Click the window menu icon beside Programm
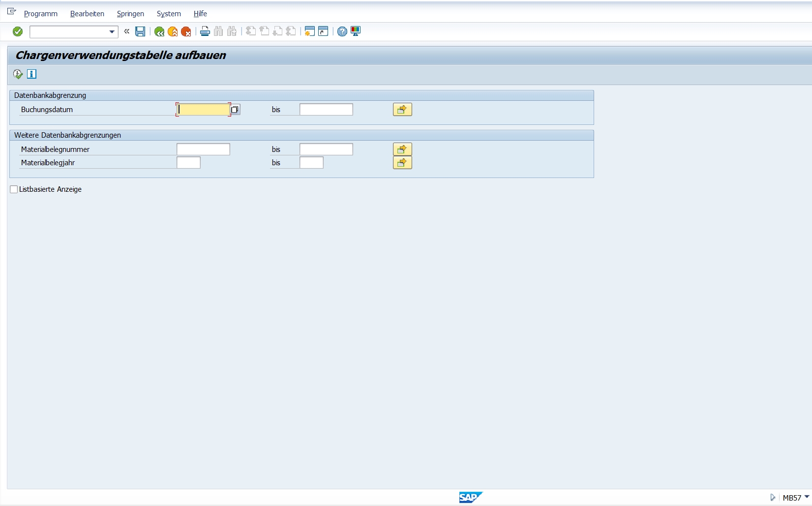The width and height of the screenshot is (812, 506). 12,11
